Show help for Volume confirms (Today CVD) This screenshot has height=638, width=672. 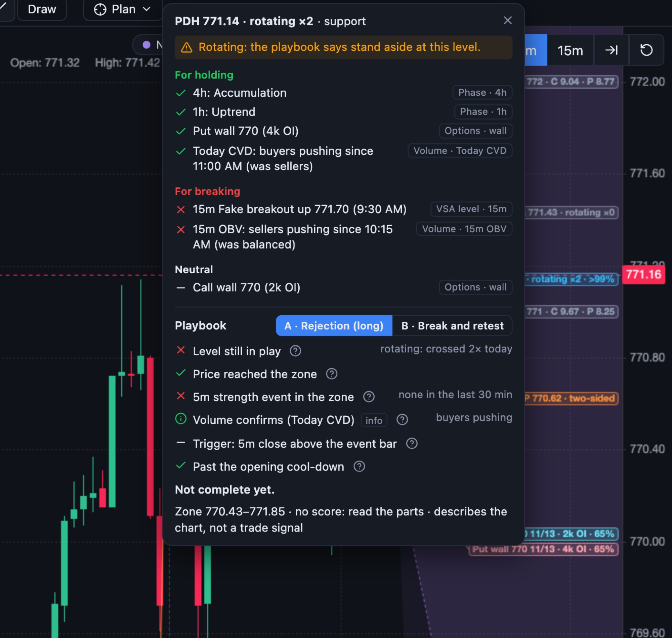click(402, 420)
